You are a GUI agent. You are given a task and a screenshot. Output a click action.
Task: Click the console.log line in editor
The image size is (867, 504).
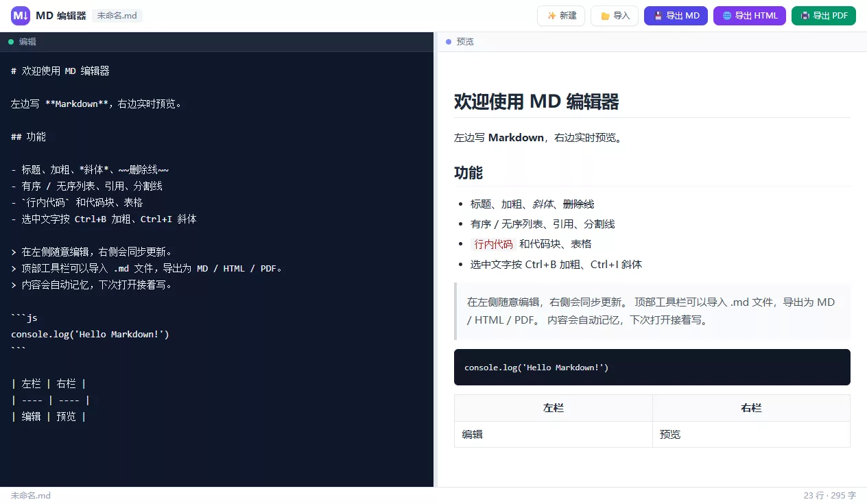(x=90, y=334)
